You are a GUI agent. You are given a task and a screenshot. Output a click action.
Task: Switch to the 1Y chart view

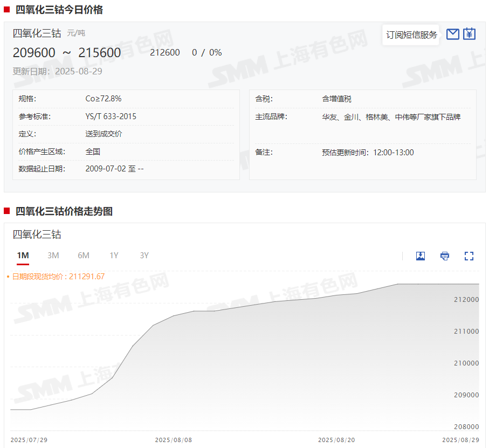point(114,256)
